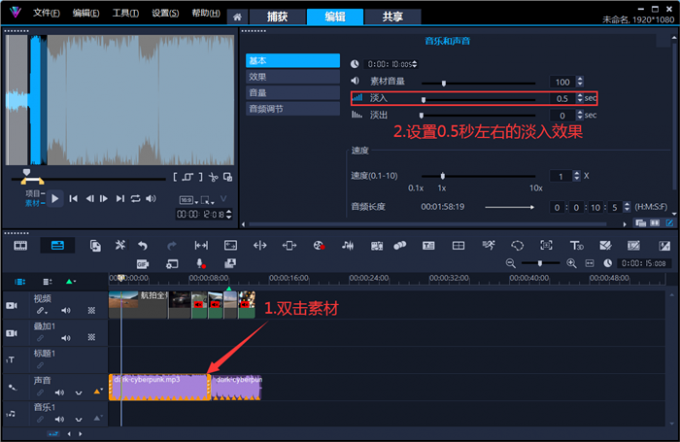Expand the 音乐1 track options chevron

[x=78, y=420]
